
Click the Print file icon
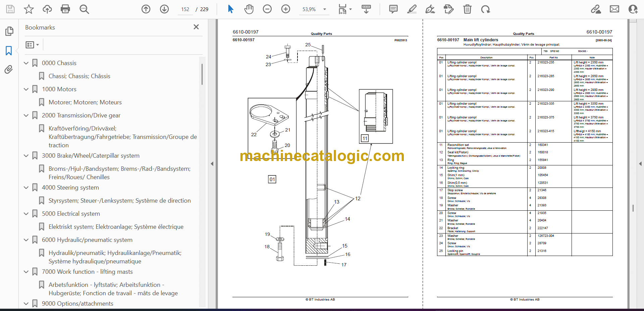coord(65,9)
